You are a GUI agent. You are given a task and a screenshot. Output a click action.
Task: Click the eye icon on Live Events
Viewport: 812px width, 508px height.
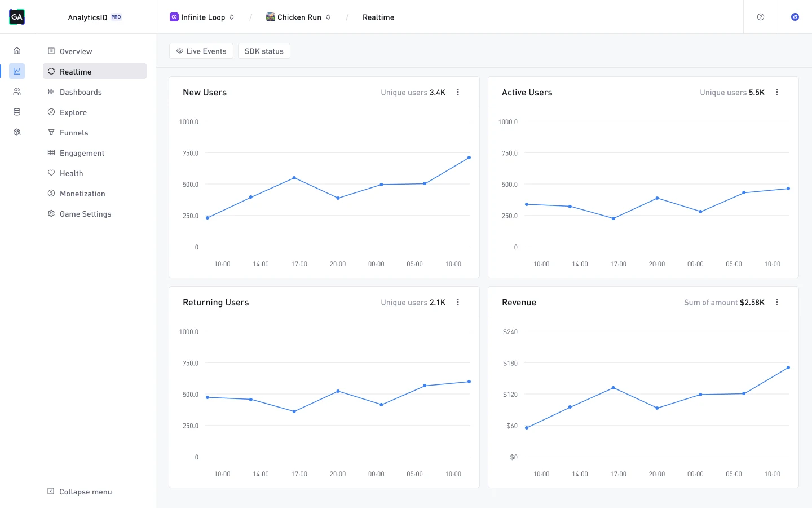click(x=180, y=51)
